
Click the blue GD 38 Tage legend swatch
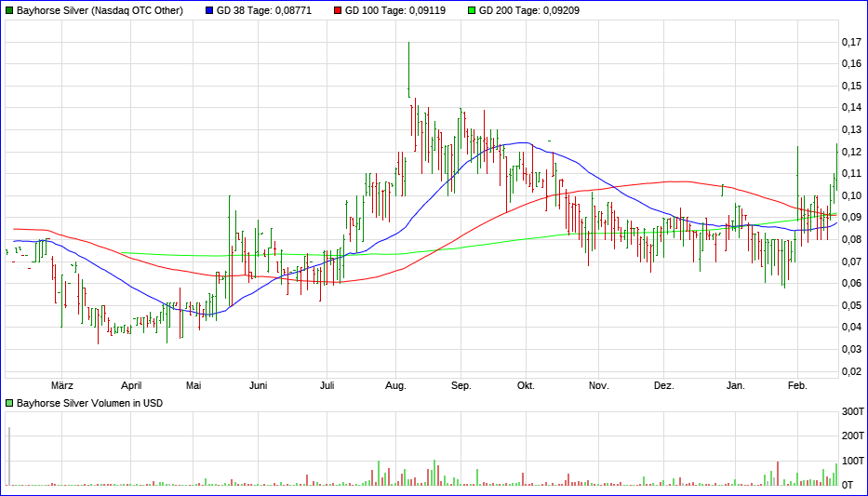(208, 10)
